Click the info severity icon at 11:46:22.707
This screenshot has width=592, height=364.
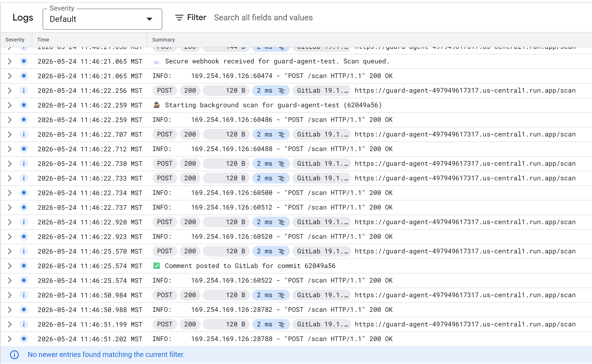pyautogui.click(x=24, y=134)
